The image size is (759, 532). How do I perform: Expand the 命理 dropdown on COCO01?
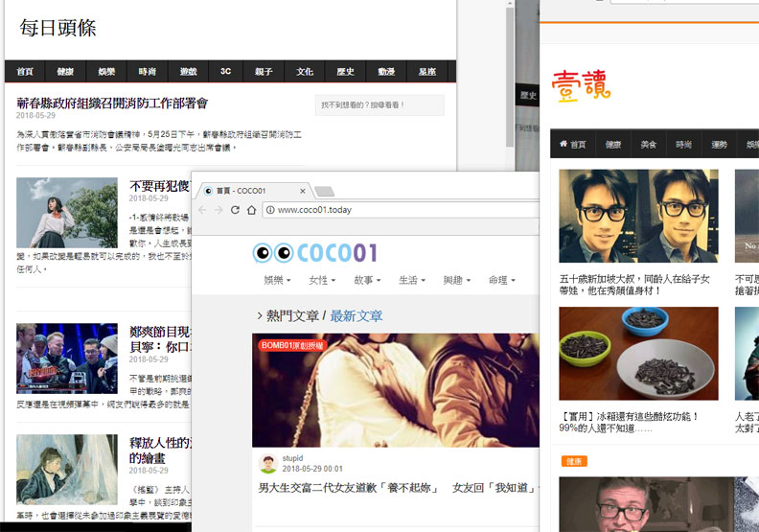502,280
